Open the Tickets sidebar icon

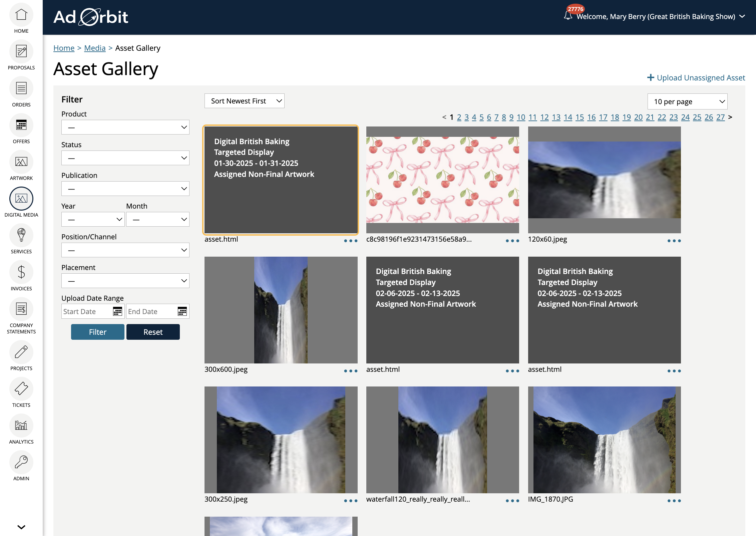coord(21,389)
